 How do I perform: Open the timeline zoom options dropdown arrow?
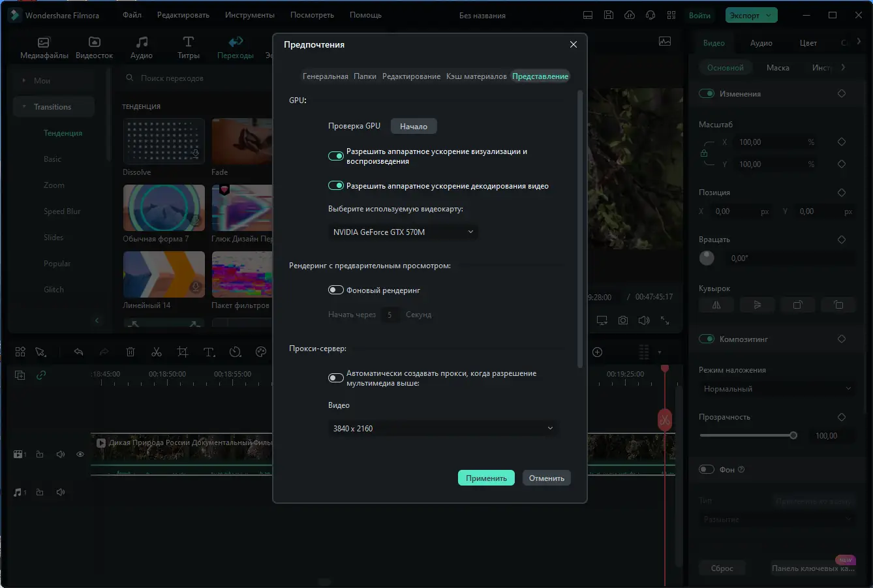click(660, 352)
